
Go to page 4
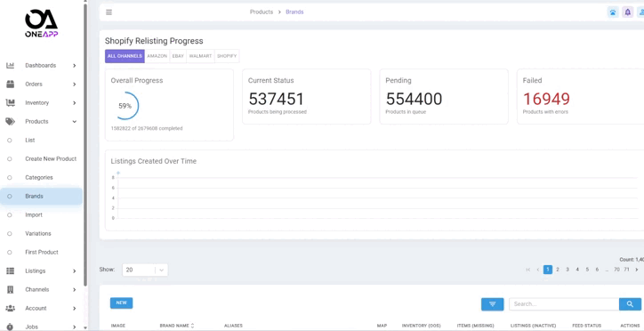(x=577, y=270)
